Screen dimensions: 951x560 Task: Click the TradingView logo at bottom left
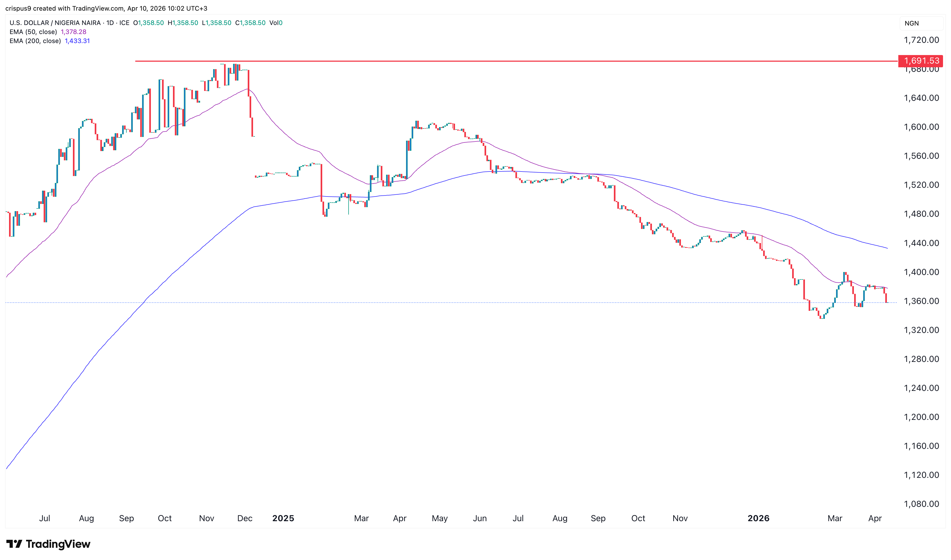[48, 544]
